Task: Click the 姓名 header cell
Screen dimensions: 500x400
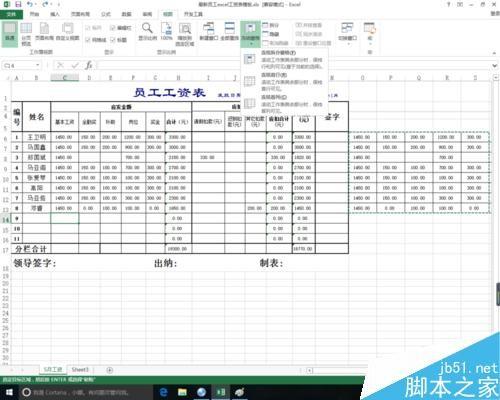Action: point(36,117)
